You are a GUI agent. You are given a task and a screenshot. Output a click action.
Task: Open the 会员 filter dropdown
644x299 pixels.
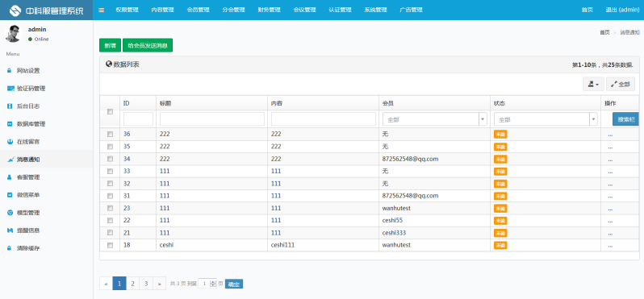click(x=435, y=119)
